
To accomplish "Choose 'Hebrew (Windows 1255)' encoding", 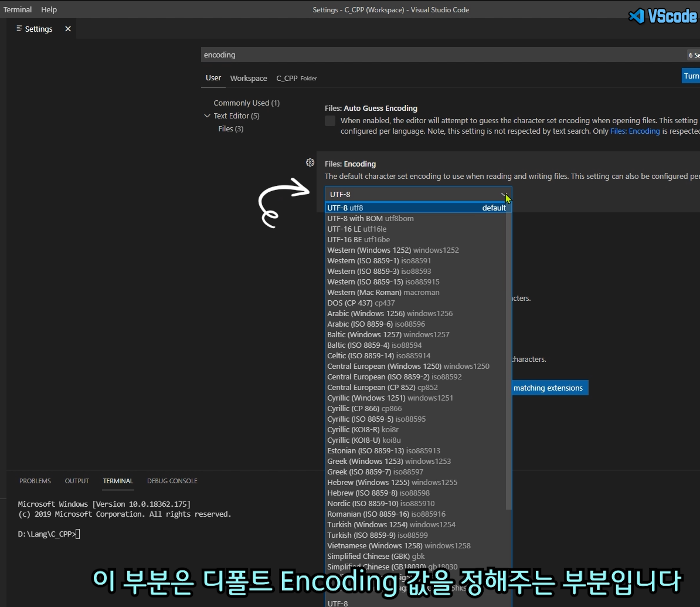I will 416,483.
